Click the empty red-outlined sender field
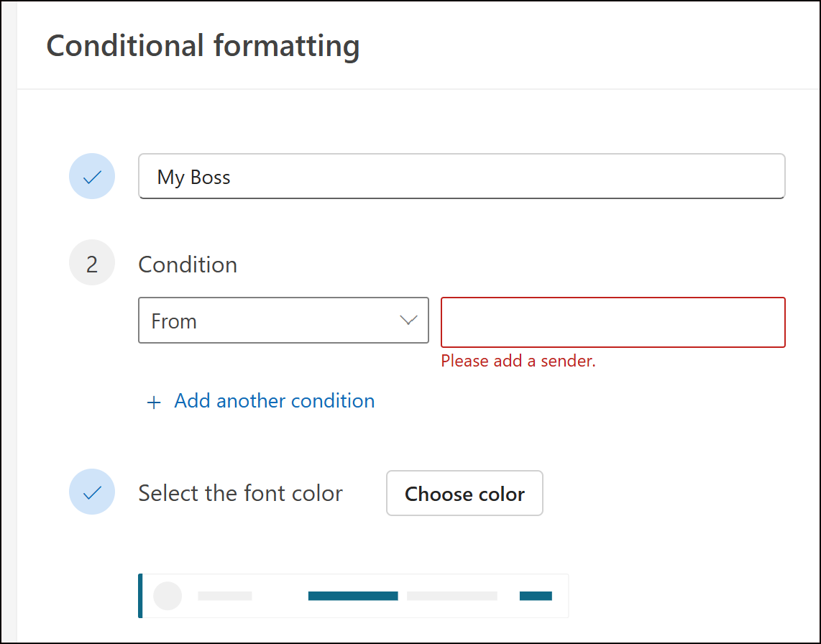821x644 pixels. pos(613,323)
